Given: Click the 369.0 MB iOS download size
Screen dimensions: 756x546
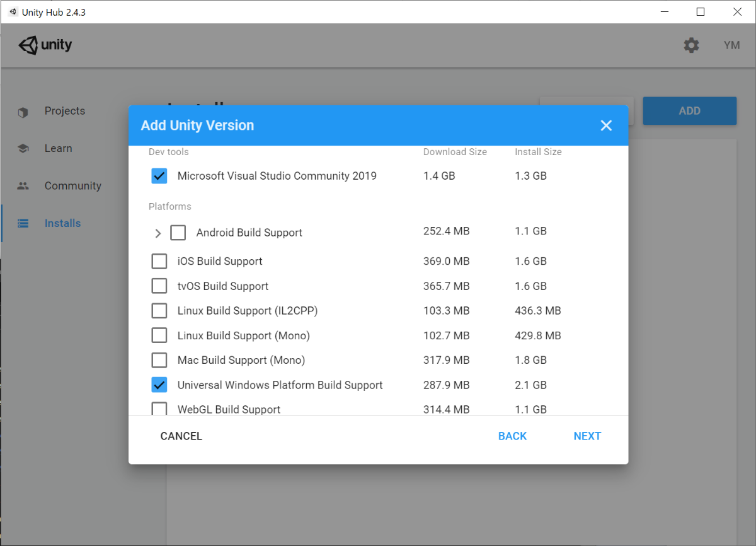Looking at the screenshot, I should (x=447, y=261).
